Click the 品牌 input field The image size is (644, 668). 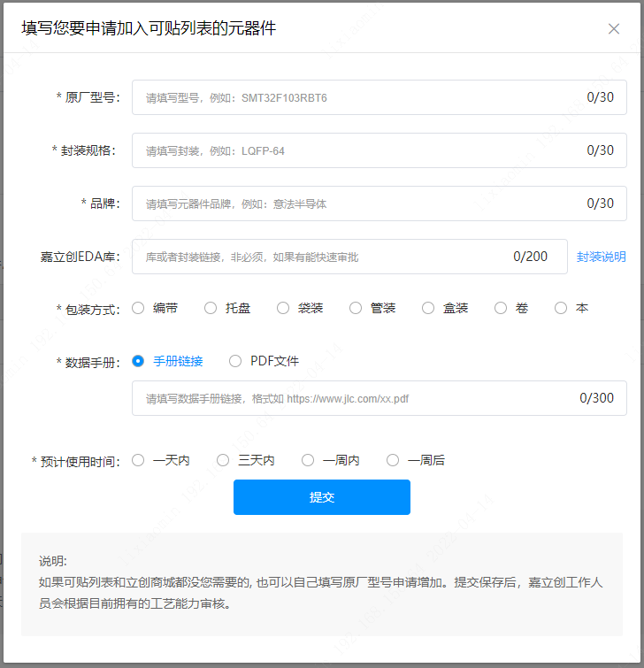pos(354,203)
